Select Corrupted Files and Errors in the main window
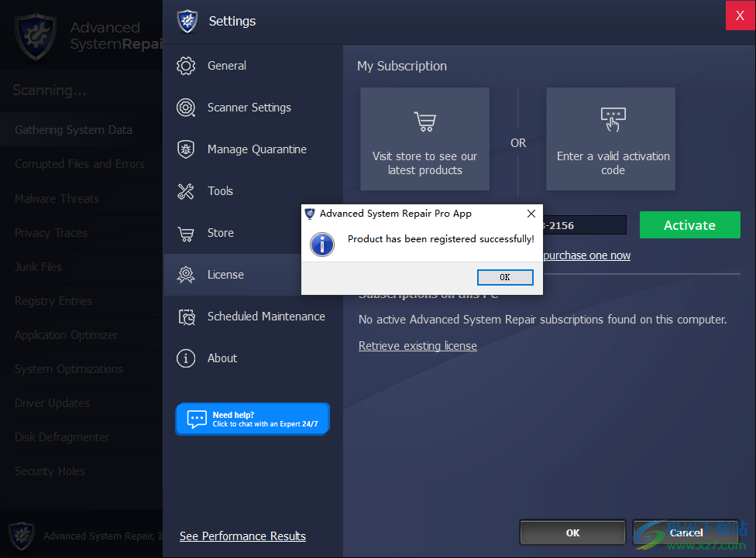Image resolution: width=756 pixels, height=558 pixels. pyautogui.click(x=81, y=164)
